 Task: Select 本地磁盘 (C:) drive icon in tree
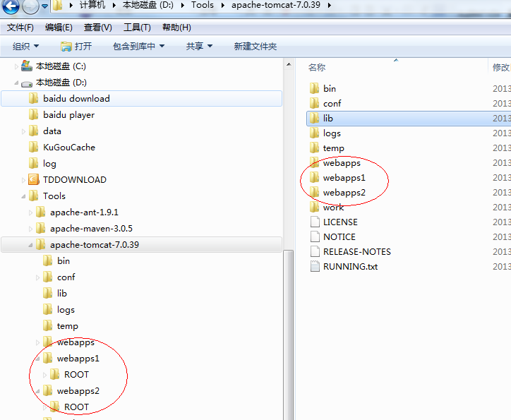coord(27,66)
